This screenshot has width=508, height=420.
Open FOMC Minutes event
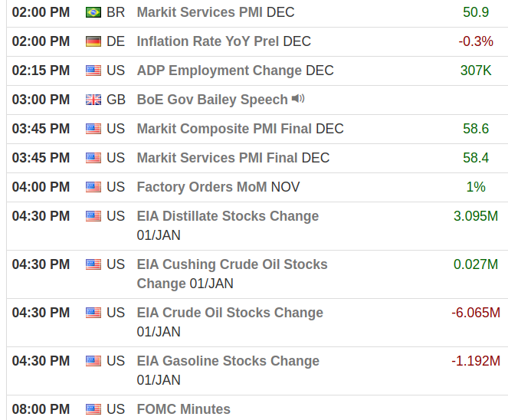pos(183,409)
